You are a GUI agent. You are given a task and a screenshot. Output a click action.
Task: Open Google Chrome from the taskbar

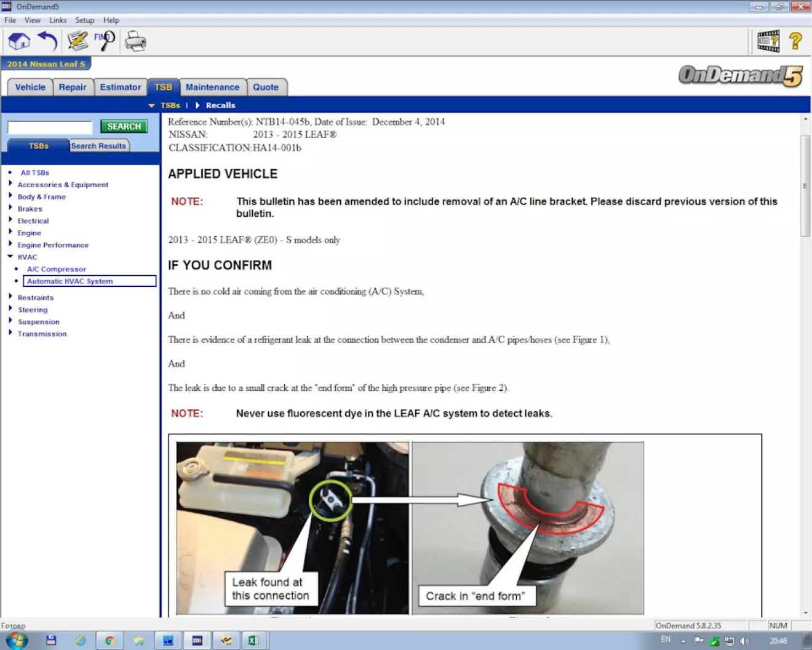[x=109, y=640]
